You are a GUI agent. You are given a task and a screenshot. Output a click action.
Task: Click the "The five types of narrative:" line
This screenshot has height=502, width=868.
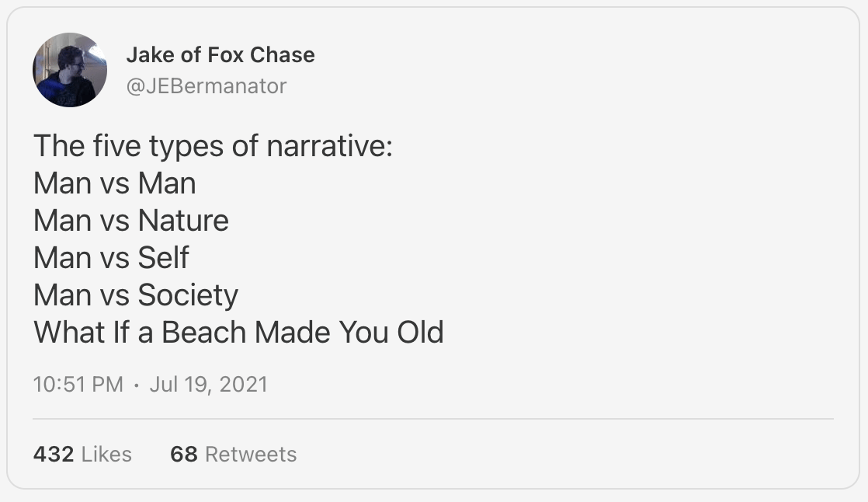(x=213, y=145)
